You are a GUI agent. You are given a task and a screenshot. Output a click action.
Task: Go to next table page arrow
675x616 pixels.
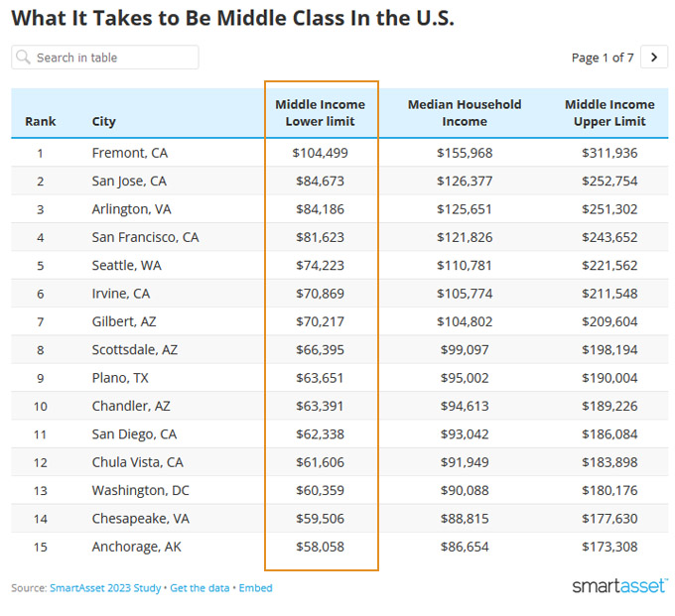(x=654, y=58)
